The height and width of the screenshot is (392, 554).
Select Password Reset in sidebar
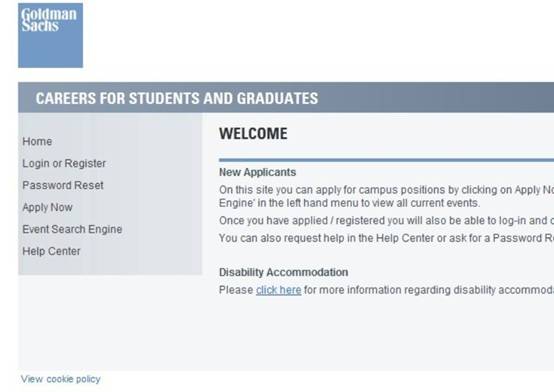[x=63, y=185]
